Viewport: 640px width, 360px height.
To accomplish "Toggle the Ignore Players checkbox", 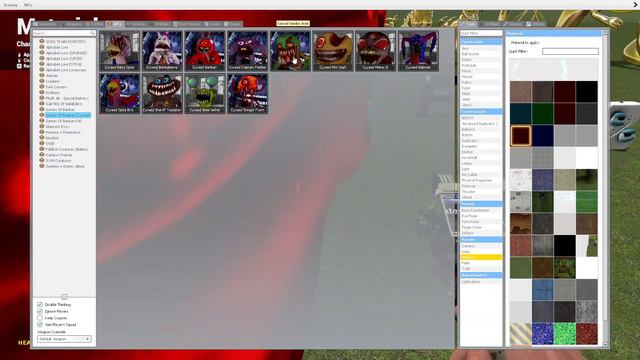I will [40, 311].
